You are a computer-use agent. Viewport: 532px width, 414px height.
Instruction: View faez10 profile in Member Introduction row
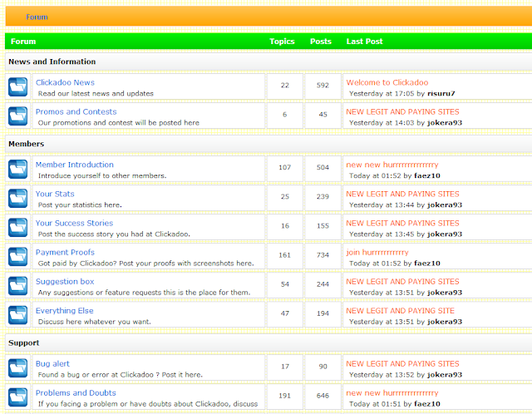[x=427, y=175]
